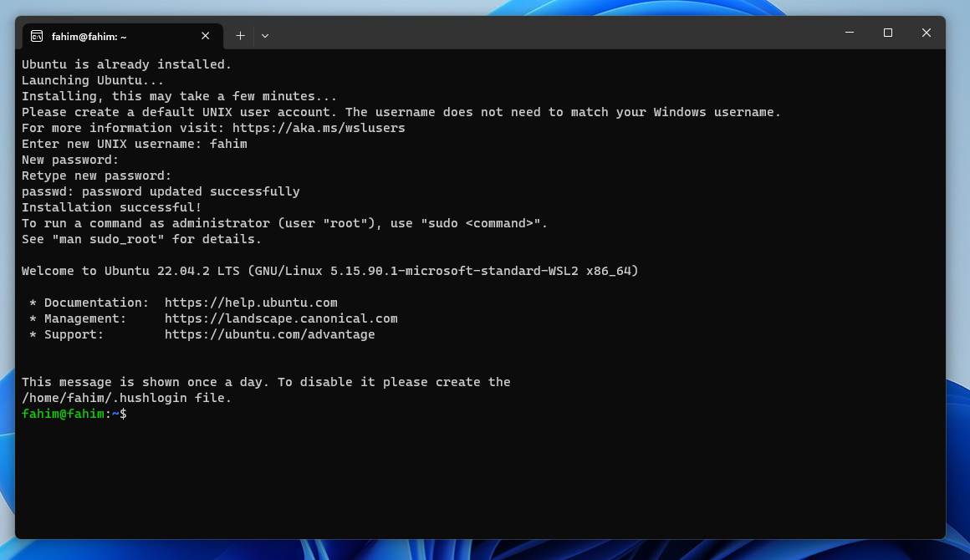This screenshot has width=970, height=560.
Task: Expand the new tab profile dropdown
Action: coord(265,36)
